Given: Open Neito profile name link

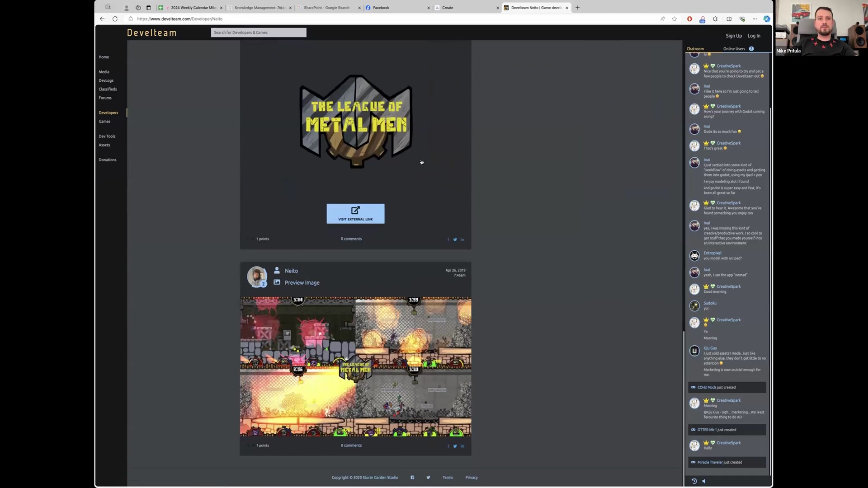Looking at the screenshot, I should (291, 271).
